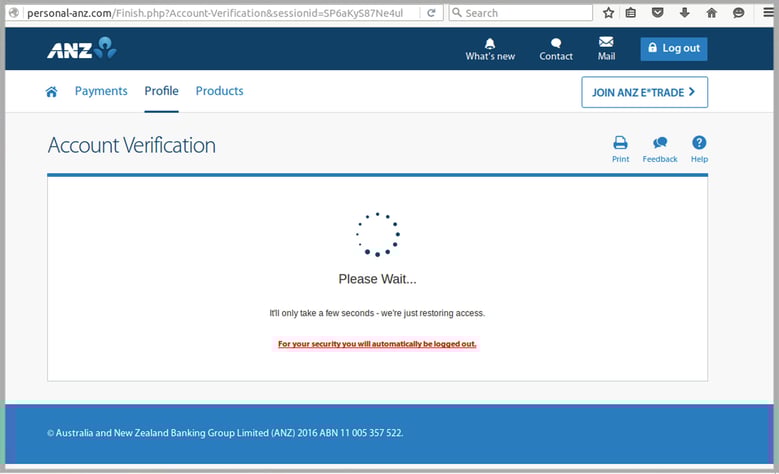Screen dimensions: 779x474
Task: Open the Products menu
Action: pyautogui.click(x=220, y=91)
